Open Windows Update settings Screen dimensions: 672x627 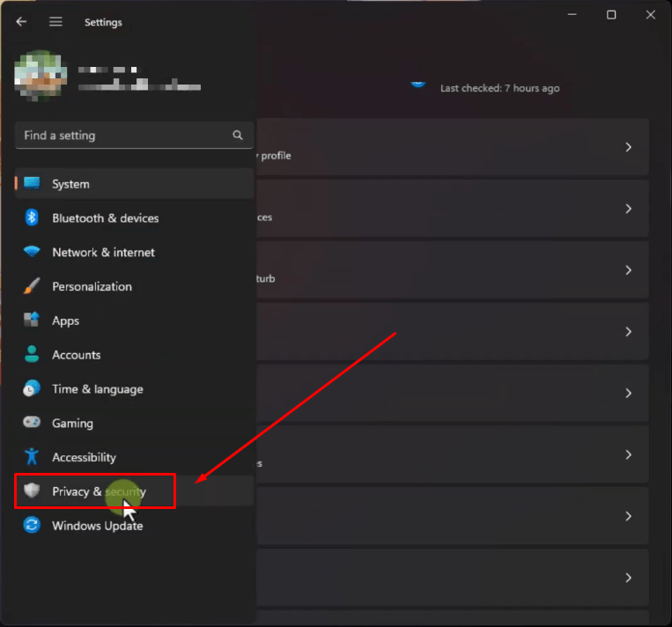coord(135,526)
